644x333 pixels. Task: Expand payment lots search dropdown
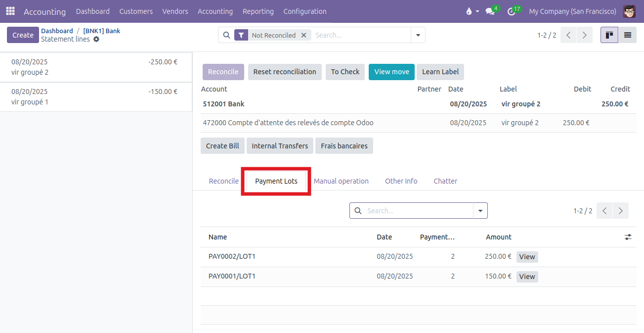point(480,211)
